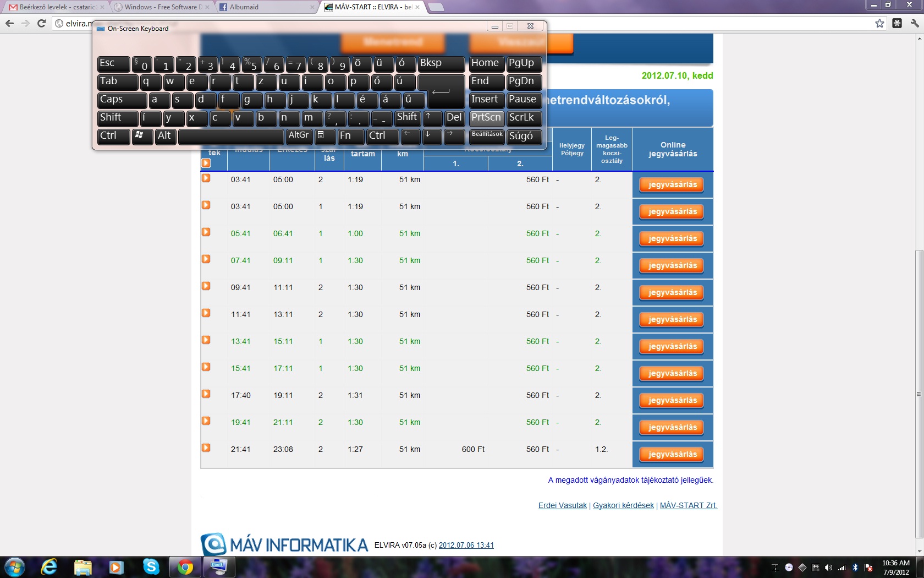Image resolution: width=924 pixels, height=578 pixels.
Task: Click the Súgó help key on On-Screen Keyboard
Action: (524, 136)
